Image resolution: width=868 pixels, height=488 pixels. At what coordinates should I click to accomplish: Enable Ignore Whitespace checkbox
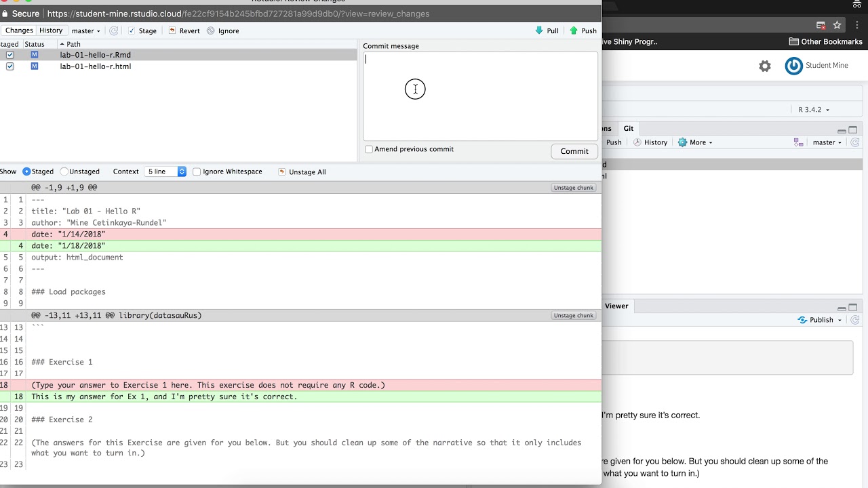(197, 171)
